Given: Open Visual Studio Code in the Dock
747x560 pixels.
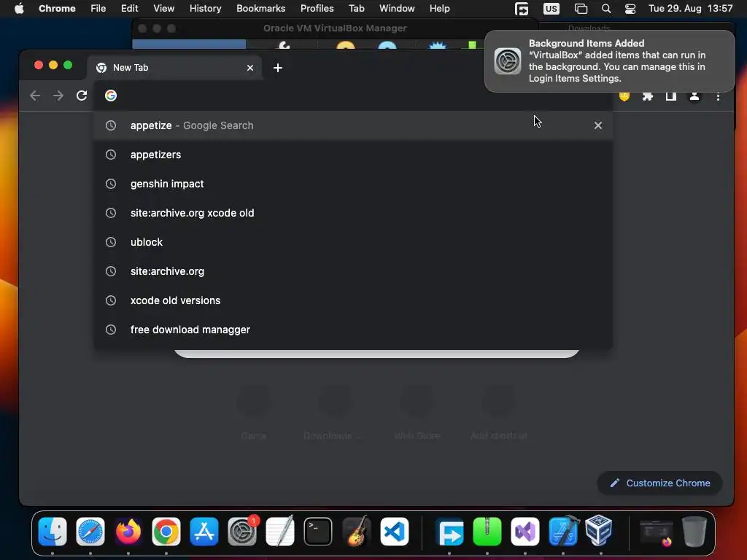Looking at the screenshot, I should (x=395, y=532).
